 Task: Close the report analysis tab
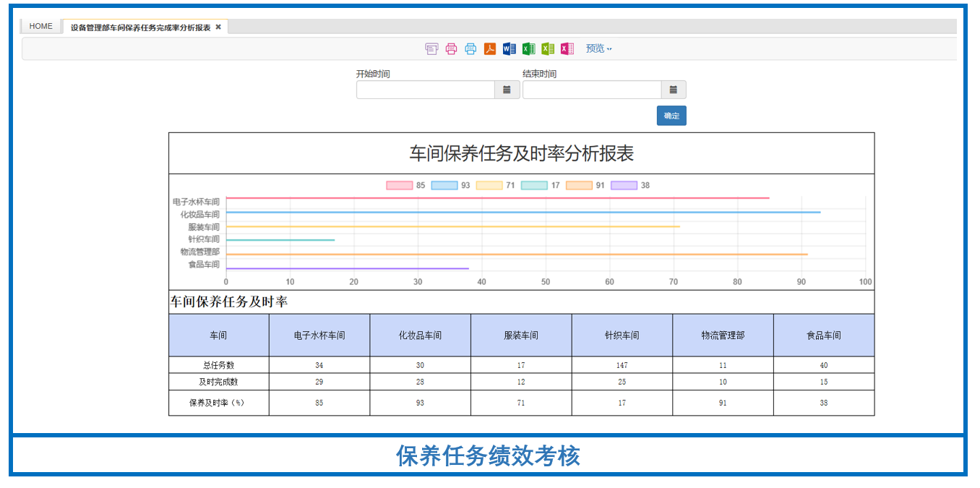click(x=218, y=25)
